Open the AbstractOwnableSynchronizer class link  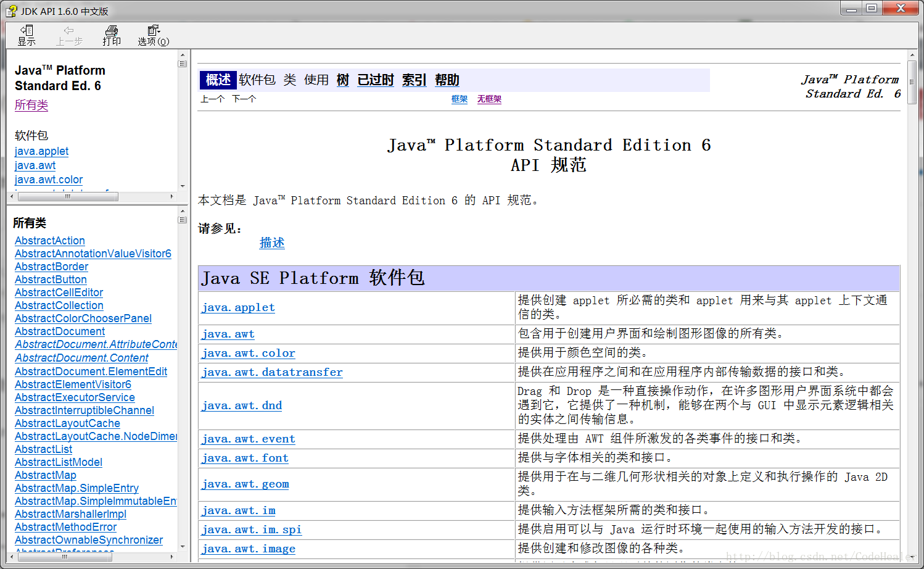click(89, 540)
